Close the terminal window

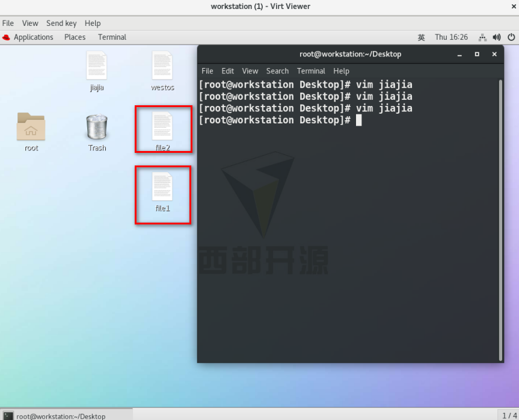coord(494,54)
